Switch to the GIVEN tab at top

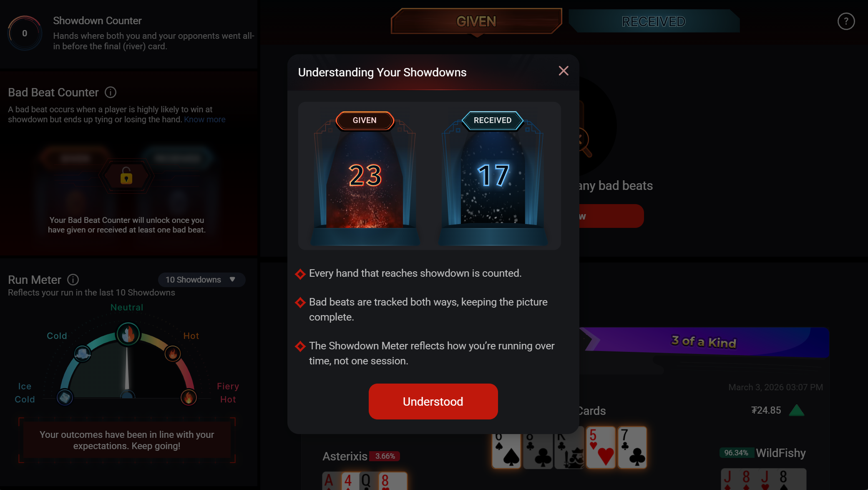click(476, 21)
